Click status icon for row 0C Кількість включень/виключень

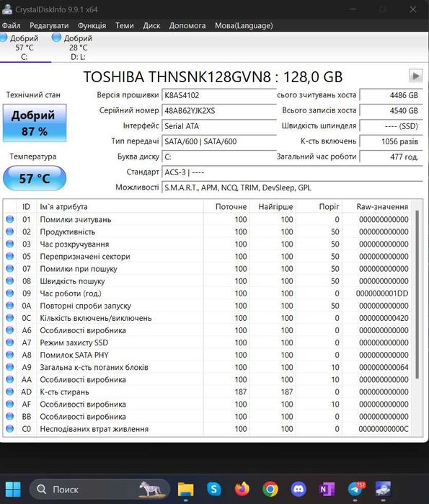(9, 317)
